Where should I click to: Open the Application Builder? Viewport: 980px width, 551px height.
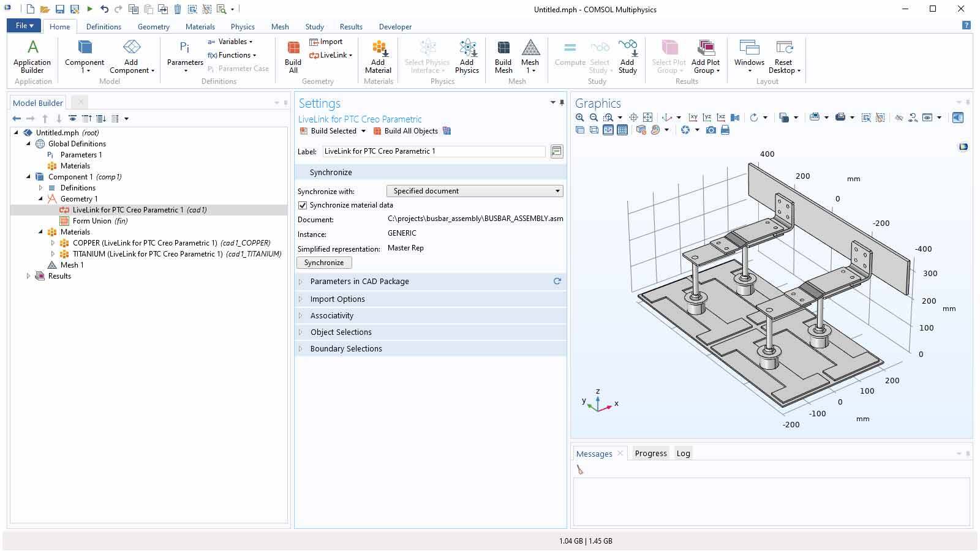(32, 55)
